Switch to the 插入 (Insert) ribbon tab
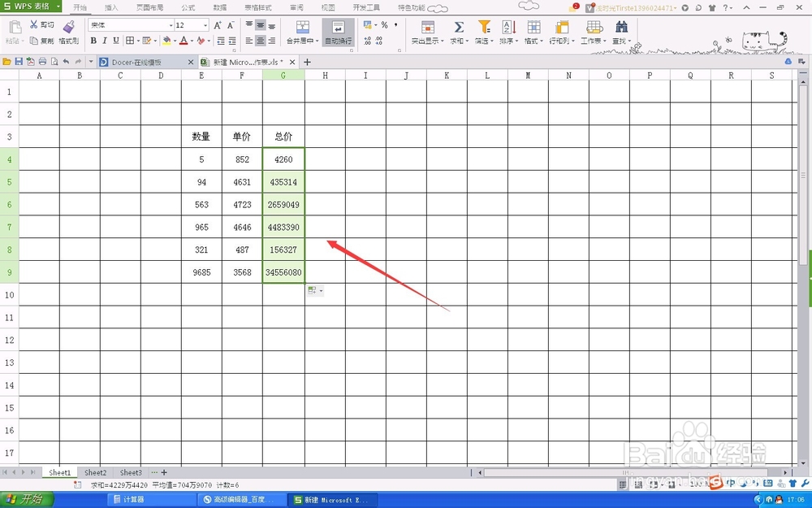 (111, 8)
